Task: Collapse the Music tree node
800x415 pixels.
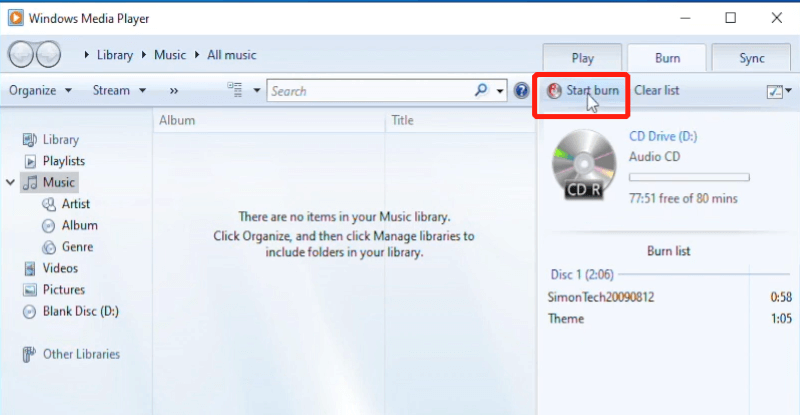Action: click(x=11, y=183)
